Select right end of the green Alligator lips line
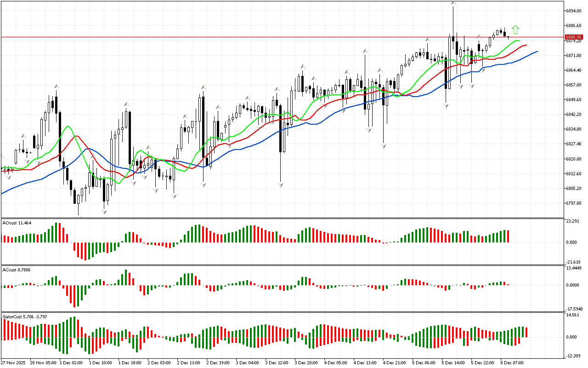 pyautogui.click(x=519, y=40)
